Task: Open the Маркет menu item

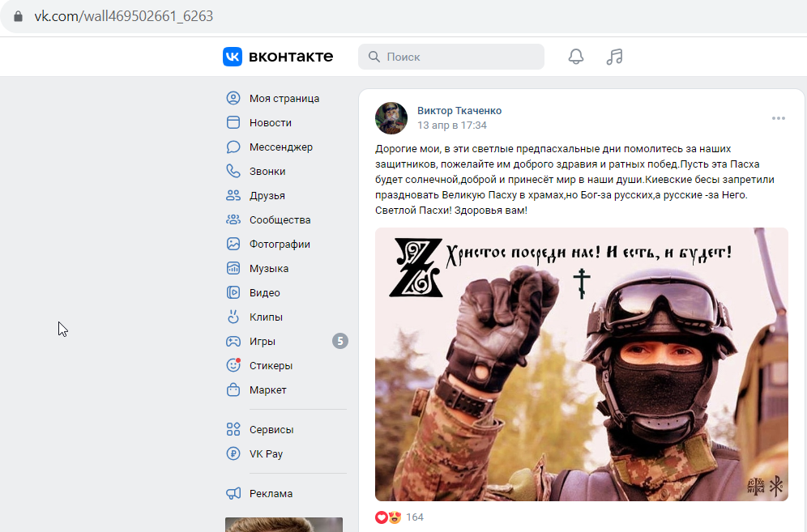Action: 267,390
